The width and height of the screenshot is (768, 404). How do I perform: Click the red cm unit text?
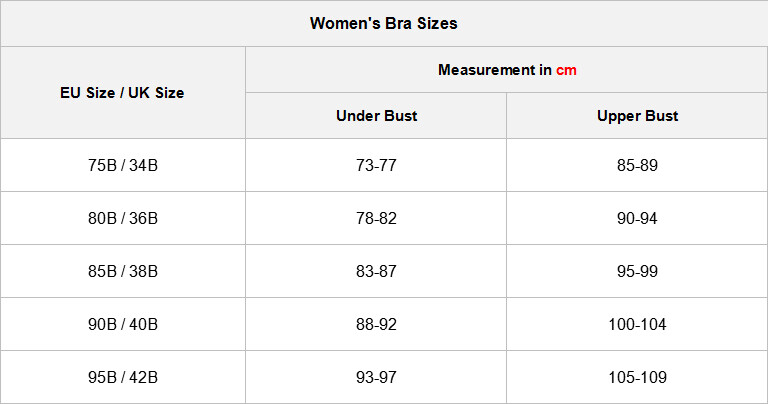click(566, 70)
